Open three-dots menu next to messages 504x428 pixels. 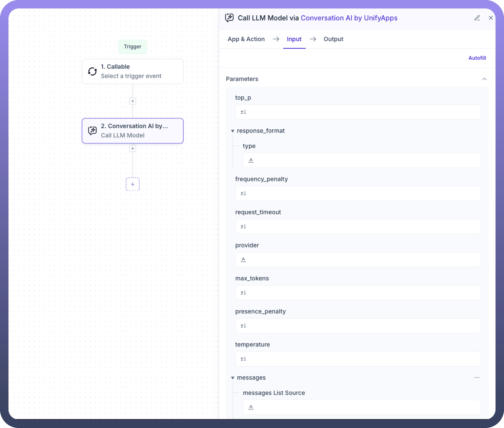(x=477, y=378)
